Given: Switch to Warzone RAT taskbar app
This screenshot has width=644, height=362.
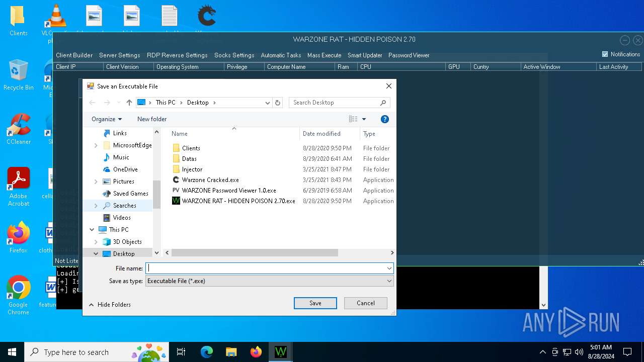Looking at the screenshot, I should (280, 352).
